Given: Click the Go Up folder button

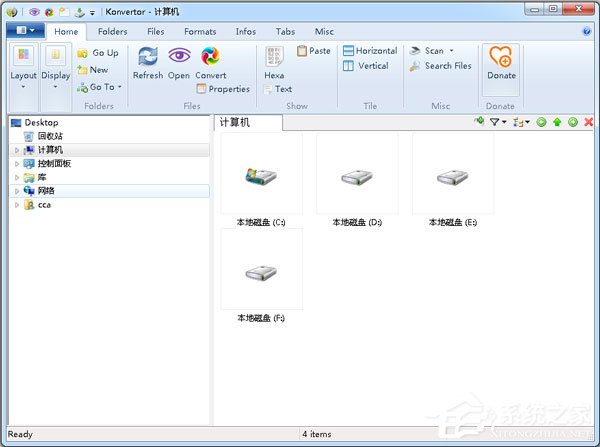Looking at the screenshot, I should pos(98,53).
